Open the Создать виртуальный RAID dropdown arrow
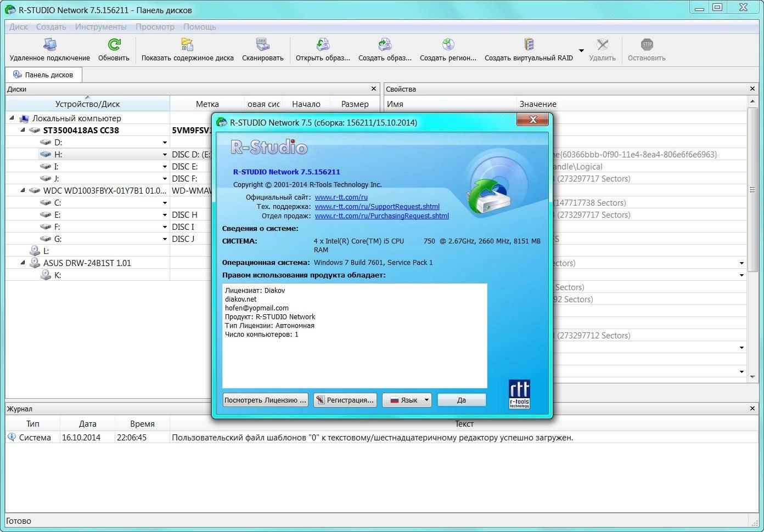 [x=581, y=51]
